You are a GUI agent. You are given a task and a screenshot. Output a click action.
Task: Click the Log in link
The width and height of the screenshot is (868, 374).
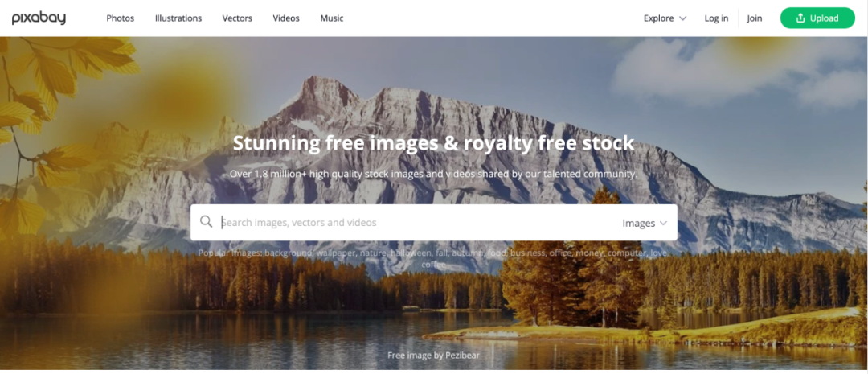[716, 18]
